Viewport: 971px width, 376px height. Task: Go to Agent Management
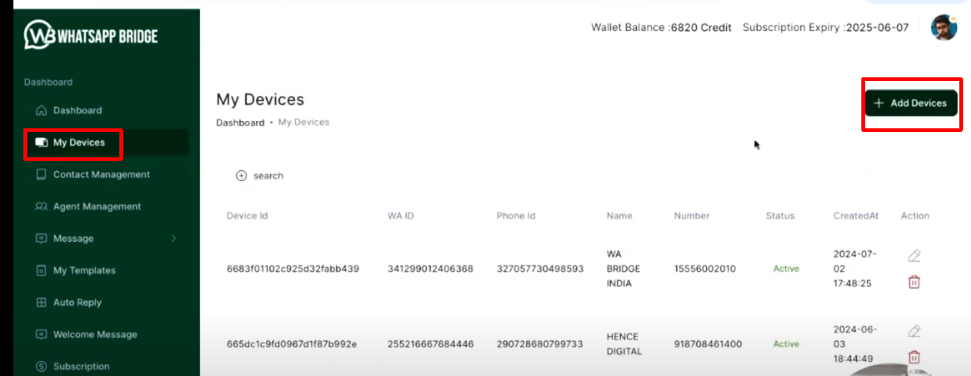pyautogui.click(x=97, y=206)
